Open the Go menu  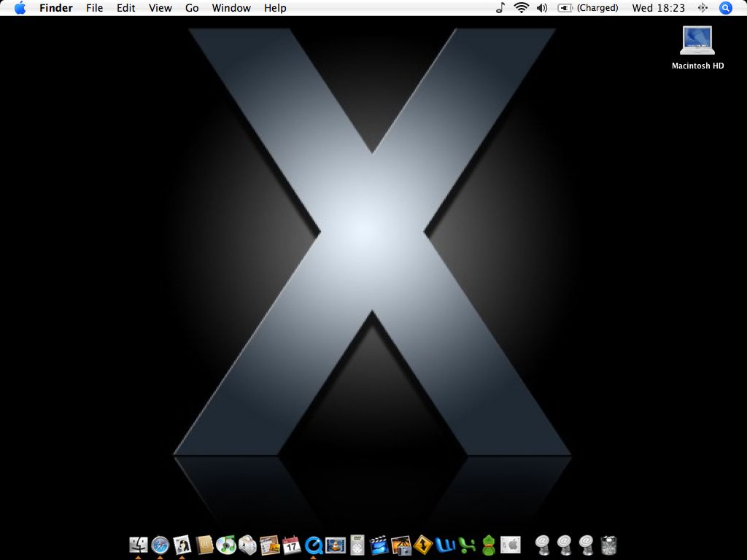(x=192, y=8)
